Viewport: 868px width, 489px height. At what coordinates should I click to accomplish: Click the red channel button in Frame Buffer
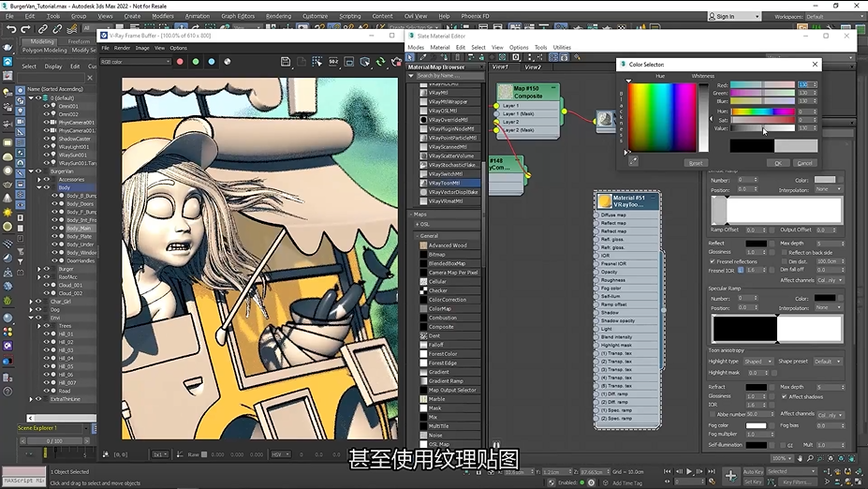[x=180, y=62]
